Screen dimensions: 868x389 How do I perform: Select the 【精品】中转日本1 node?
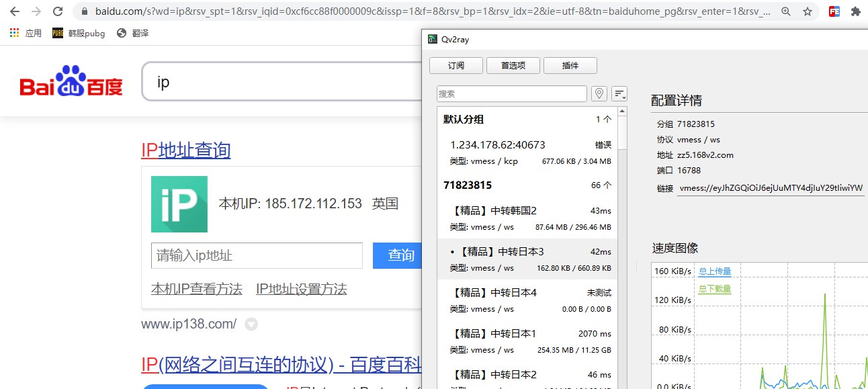[527, 341]
